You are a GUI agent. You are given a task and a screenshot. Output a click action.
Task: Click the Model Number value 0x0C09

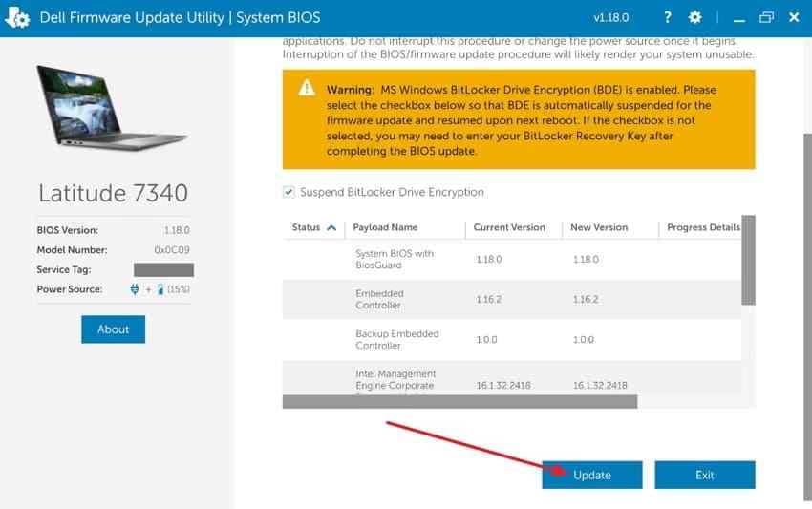point(172,249)
